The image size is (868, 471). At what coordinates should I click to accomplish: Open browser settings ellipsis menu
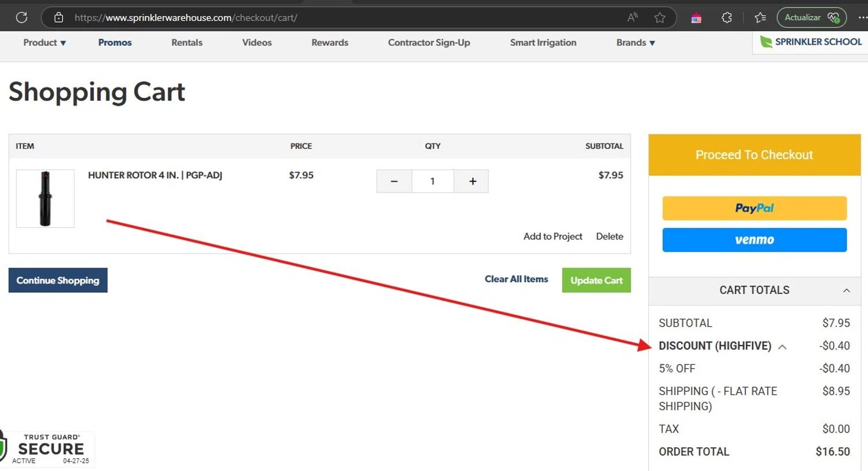[x=862, y=17]
